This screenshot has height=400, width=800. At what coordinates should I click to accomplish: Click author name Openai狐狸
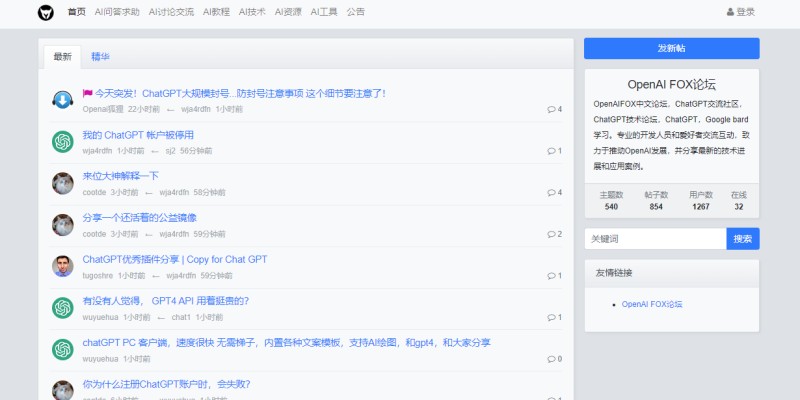103,109
